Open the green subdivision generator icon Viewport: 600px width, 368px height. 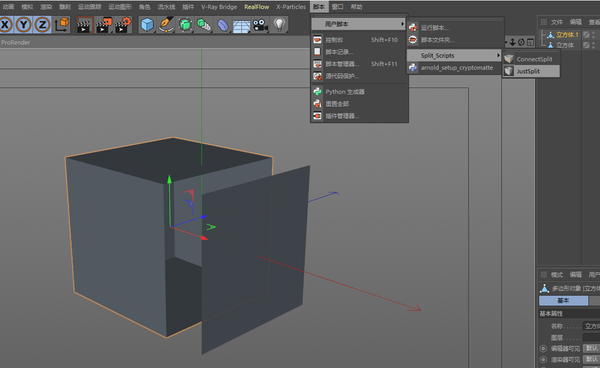click(x=185, y=25)
